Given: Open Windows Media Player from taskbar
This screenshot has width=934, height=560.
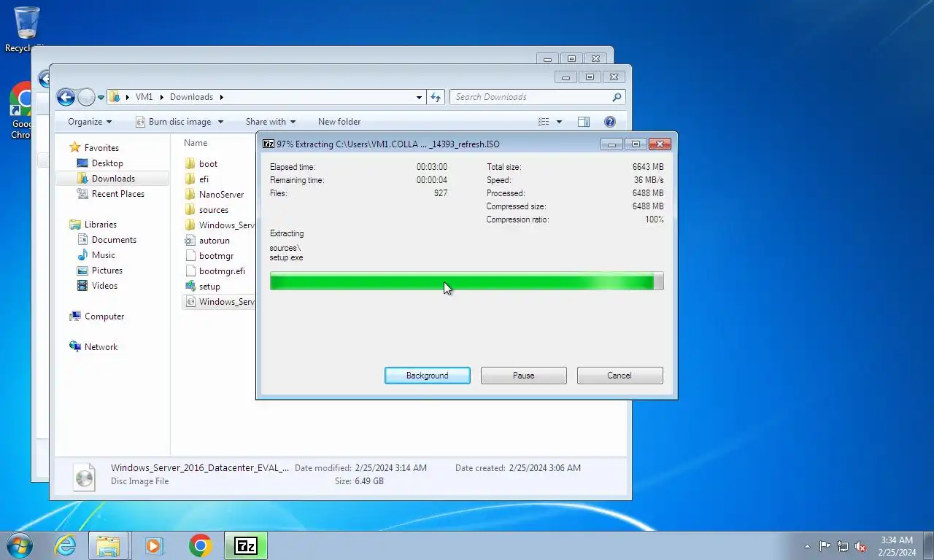Looking at the screenshot, I should pyautogui.click(x=154, y=545).
